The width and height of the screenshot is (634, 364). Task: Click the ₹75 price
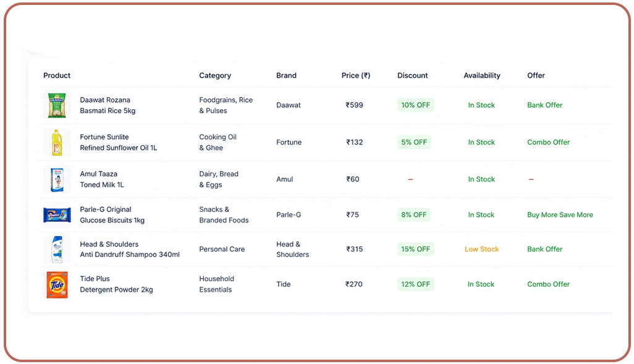(x=352, y=215)
